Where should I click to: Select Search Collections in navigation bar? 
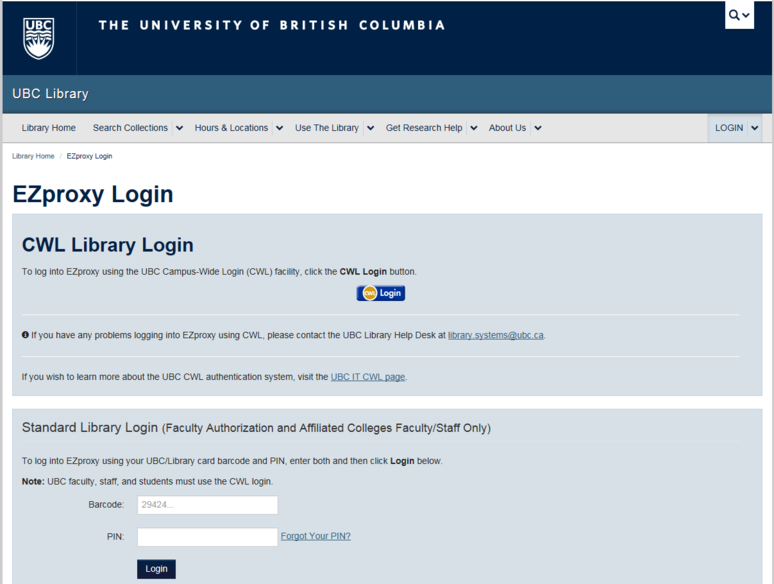[x=130, y=128]
